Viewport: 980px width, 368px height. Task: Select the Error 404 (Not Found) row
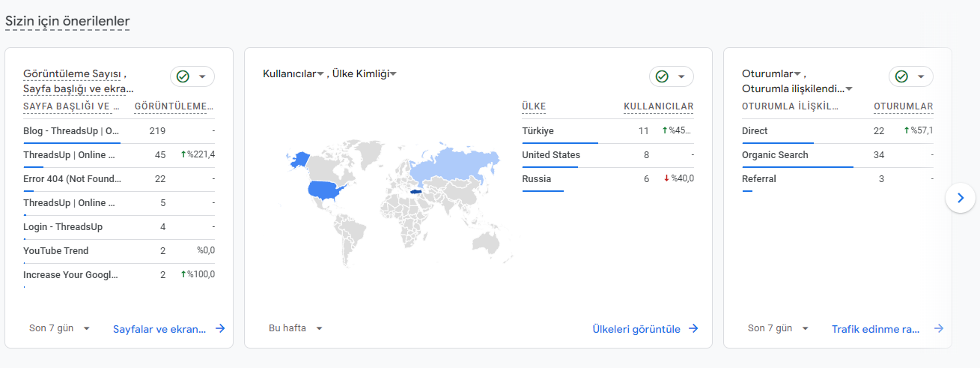click(x=119, y=179)
